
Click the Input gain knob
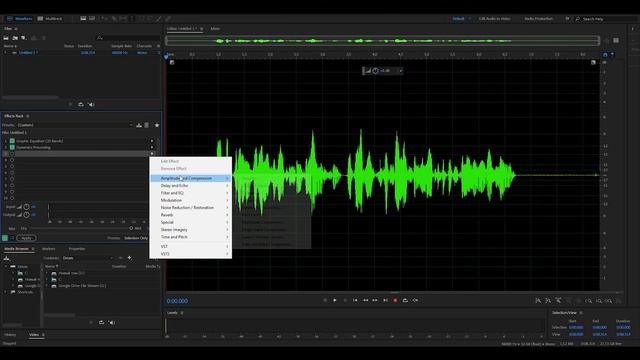26,207
